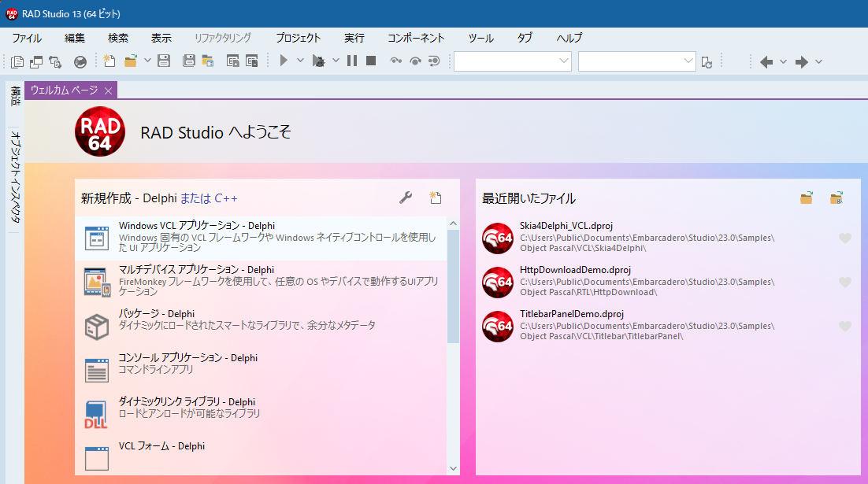Open the ヘルプ menu
Image resolution: width=868 pixels, height=484 pixels.
pyautogui.click(x=569, y=38)
